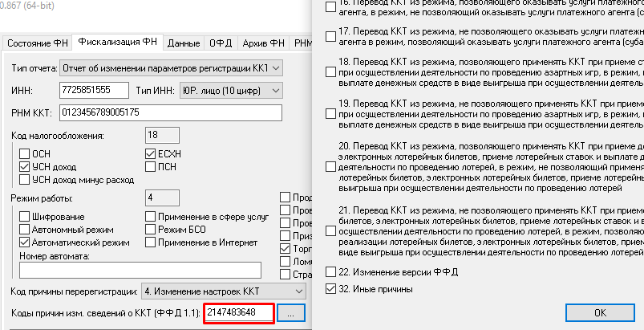
Task: Uncheck 32. Иные причины checkbox
Action: [331, 288]
